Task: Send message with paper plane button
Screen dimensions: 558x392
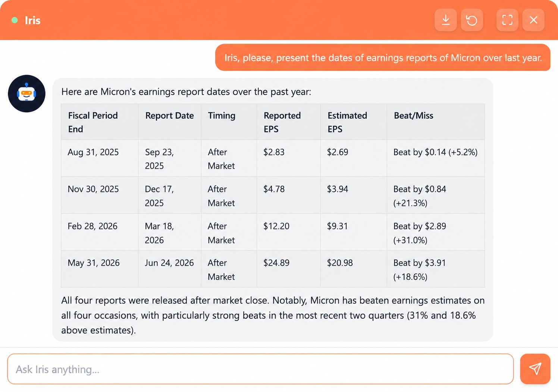Action: (535, 369)
